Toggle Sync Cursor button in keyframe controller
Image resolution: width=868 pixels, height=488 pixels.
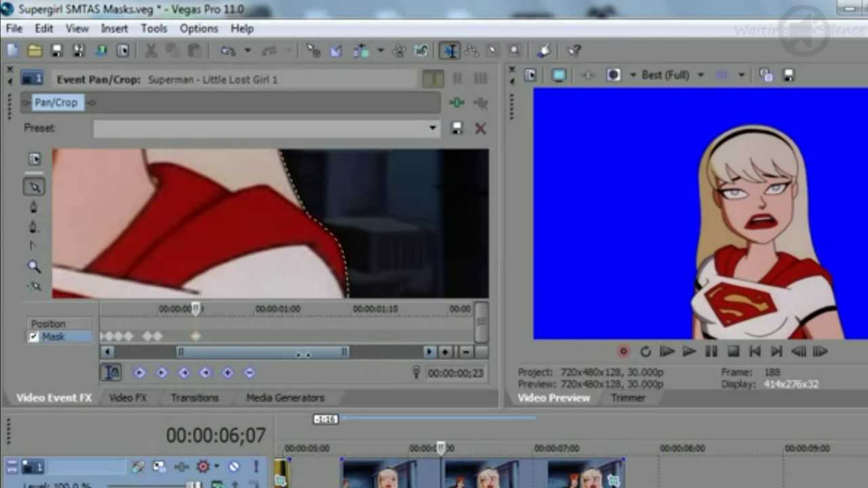click(x=112, y=372)
